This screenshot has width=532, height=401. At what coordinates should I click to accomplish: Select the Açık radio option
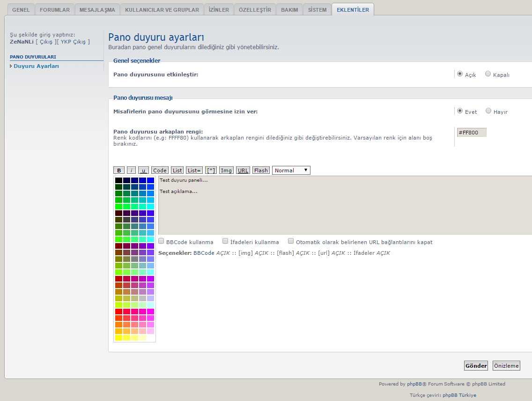click(460, 74)
